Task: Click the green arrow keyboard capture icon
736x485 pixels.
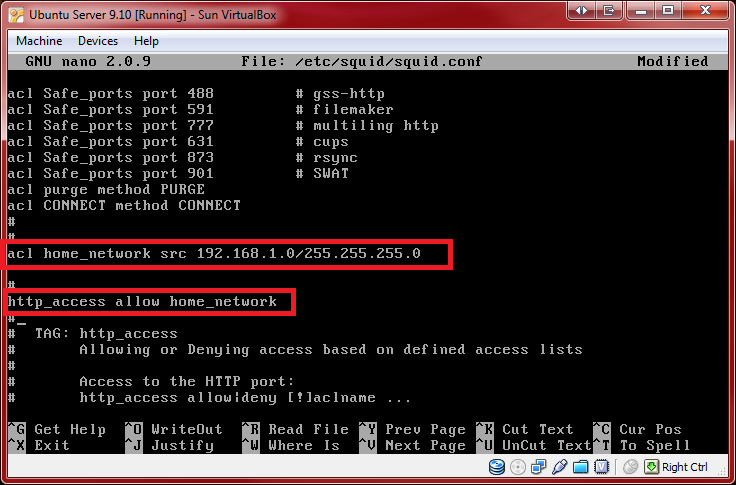Action: [x=651, y=467]
